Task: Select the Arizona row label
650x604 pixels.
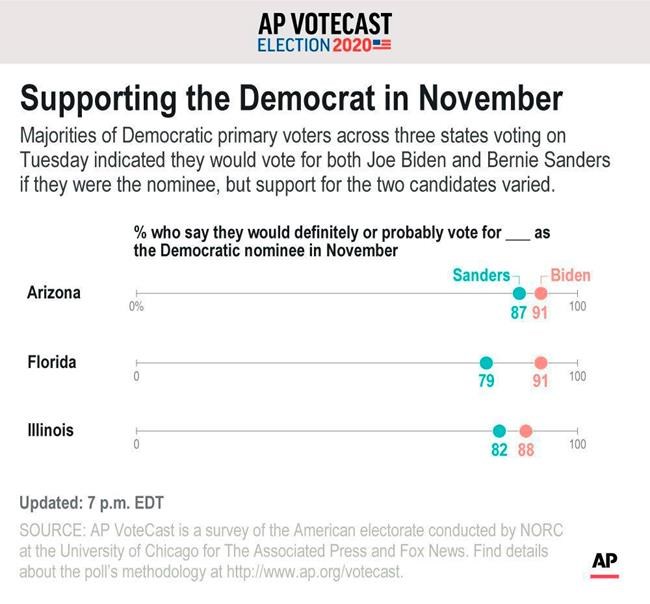Action: point(56,293)
